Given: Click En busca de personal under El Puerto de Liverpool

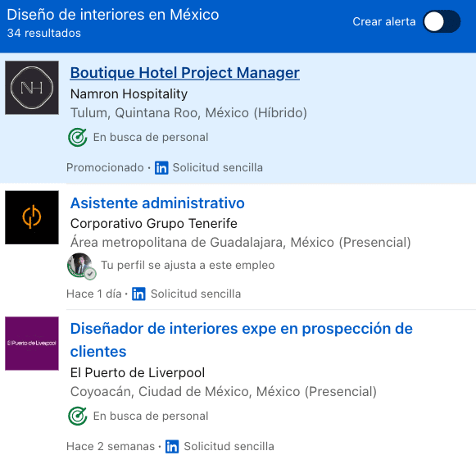Looking at the screenshot, I should [151, 416].
